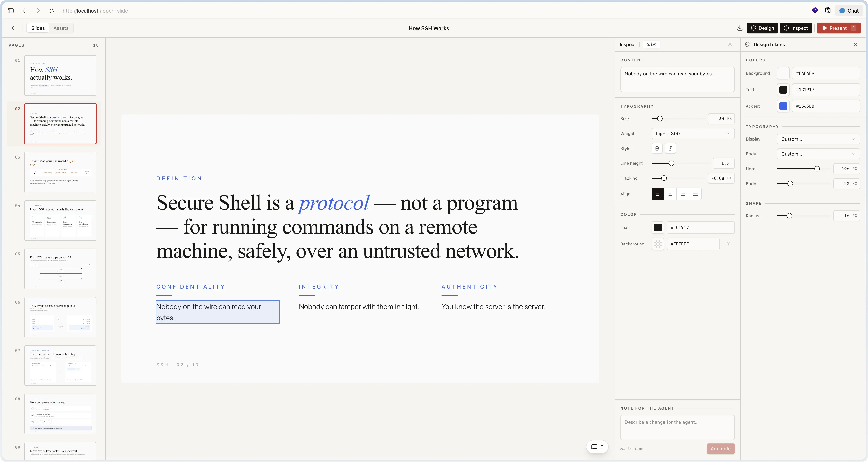Close the Inspect panel

click(730, 44)
